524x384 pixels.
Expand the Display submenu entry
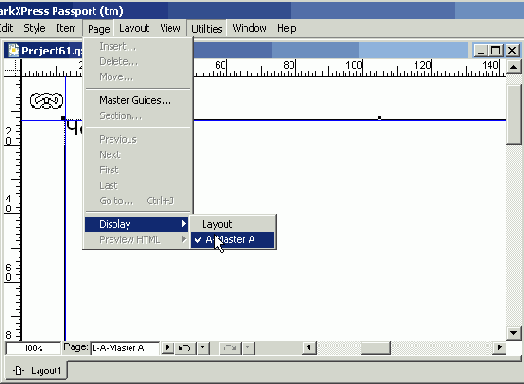tap(136, 224)
